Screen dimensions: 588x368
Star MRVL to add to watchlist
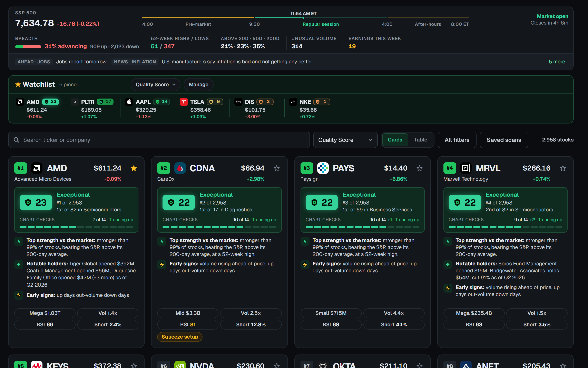(x=563, y=168)
